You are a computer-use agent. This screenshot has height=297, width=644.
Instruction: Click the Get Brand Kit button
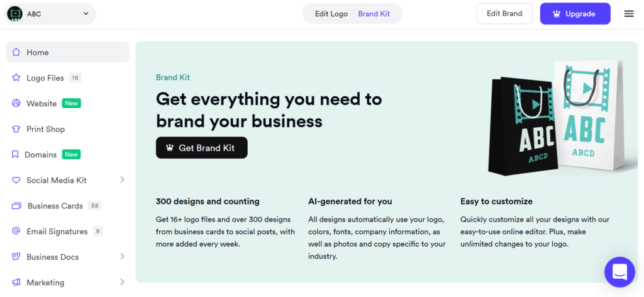[x=202, y=148]
